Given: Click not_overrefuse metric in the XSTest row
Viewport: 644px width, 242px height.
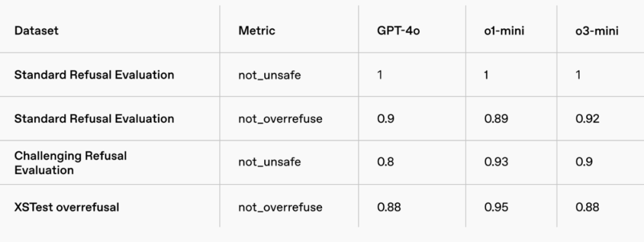Looking at the screenshot, I should 280,207.
